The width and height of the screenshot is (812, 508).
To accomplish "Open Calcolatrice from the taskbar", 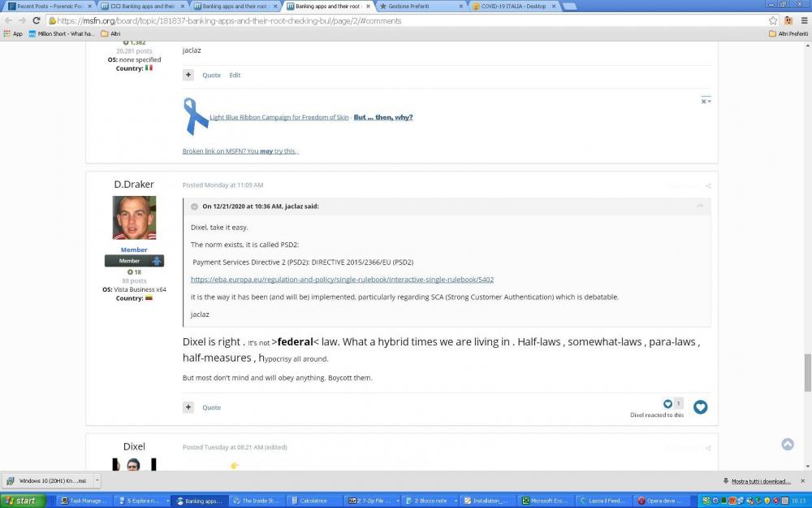I will pos(313,500).
